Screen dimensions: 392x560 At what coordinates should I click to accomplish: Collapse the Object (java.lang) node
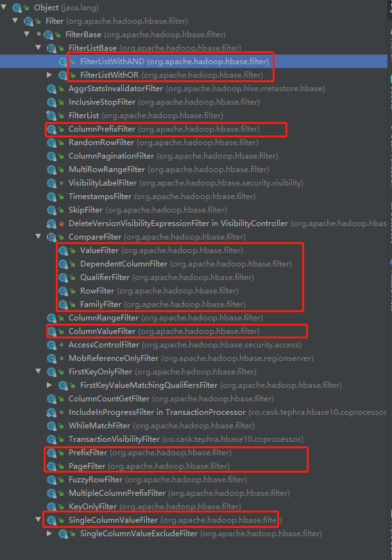pos(4,7)
